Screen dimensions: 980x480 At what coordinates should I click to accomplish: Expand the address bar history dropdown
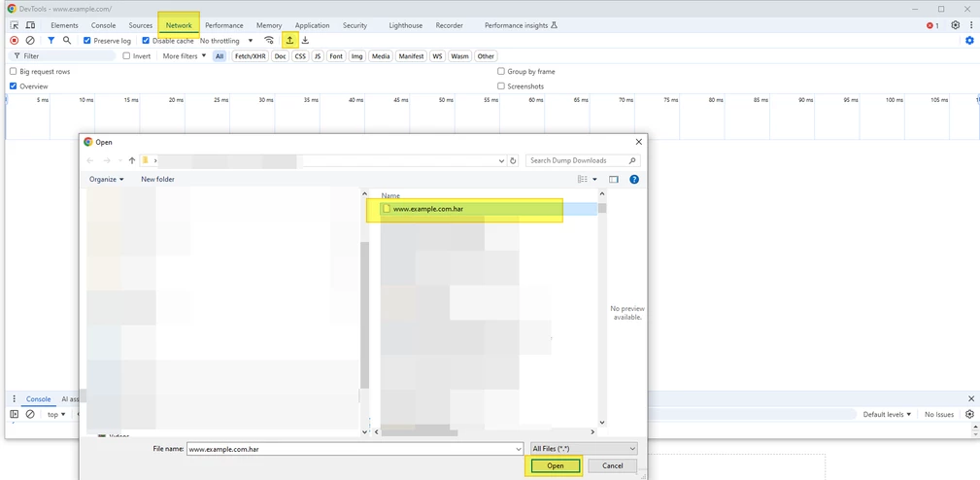[x=501, y=160]
